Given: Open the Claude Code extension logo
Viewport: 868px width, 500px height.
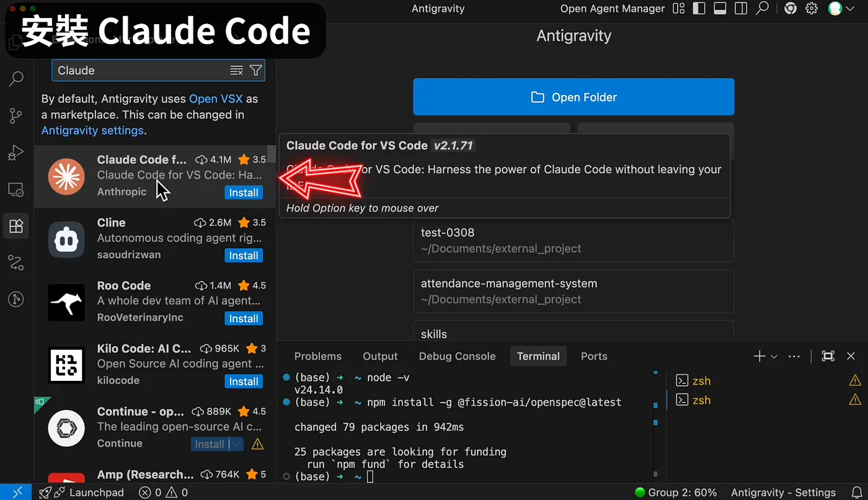Looking at the screenshot, I should [x=66, y=176].
